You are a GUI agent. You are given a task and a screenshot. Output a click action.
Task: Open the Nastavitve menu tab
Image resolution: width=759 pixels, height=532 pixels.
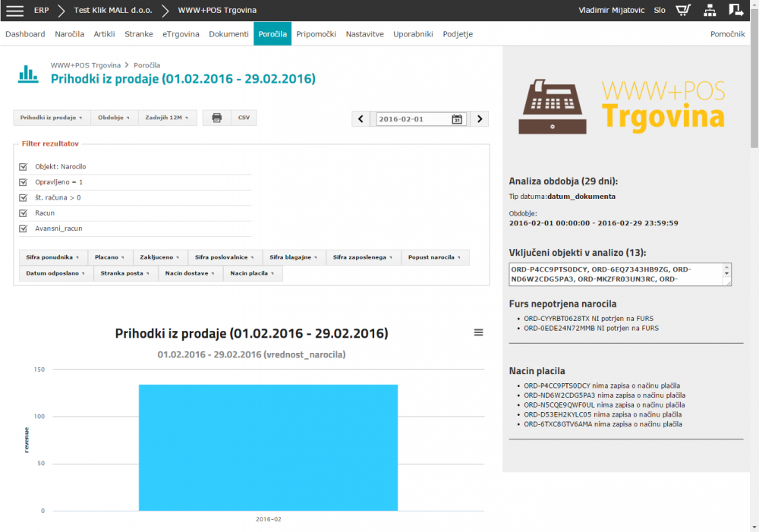coord(364,34)
